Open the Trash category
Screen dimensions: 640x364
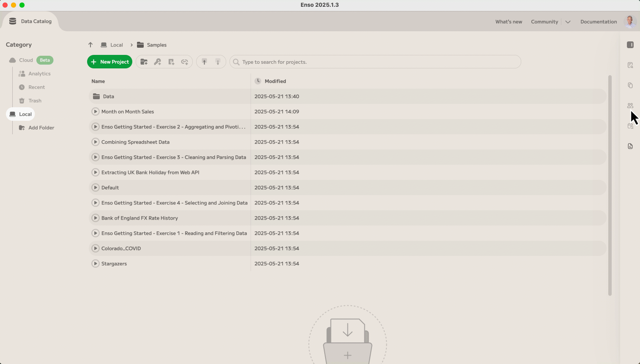(30, 101)
